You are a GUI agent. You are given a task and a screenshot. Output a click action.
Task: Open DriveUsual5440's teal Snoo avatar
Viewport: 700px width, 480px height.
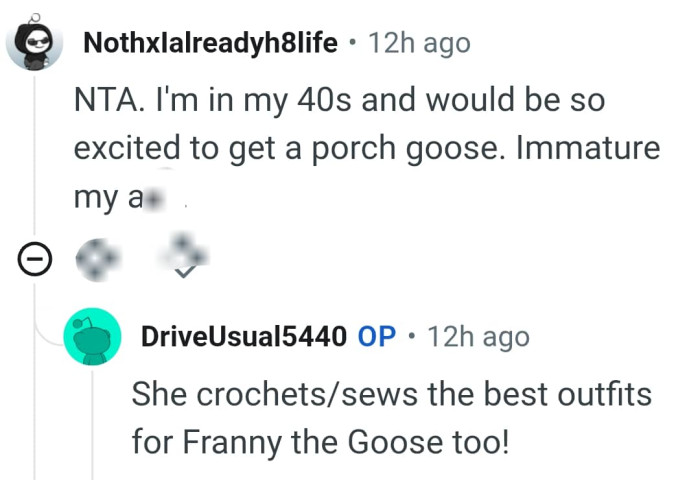click(x=92, y=337)
